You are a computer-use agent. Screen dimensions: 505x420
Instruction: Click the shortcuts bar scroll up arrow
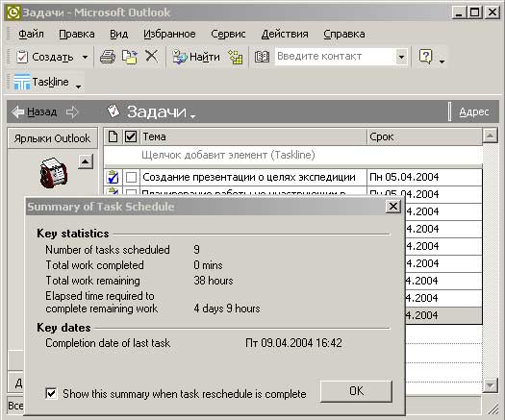86,161
